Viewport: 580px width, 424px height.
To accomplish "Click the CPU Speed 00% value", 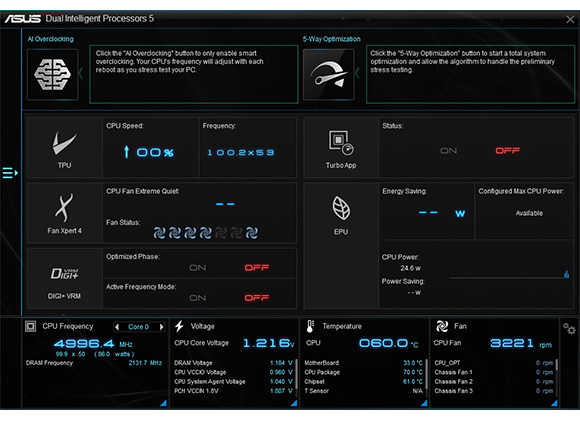I will 155,152.
